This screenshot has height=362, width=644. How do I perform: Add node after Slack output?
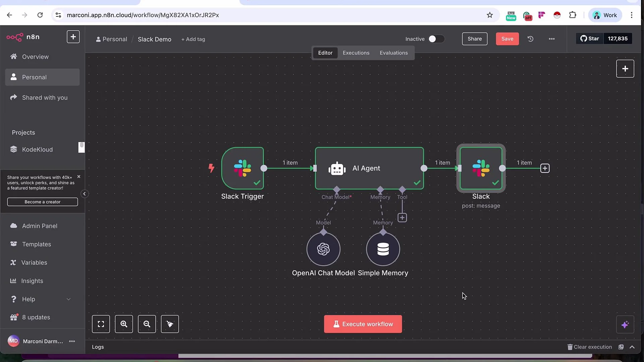click(545, 168)
